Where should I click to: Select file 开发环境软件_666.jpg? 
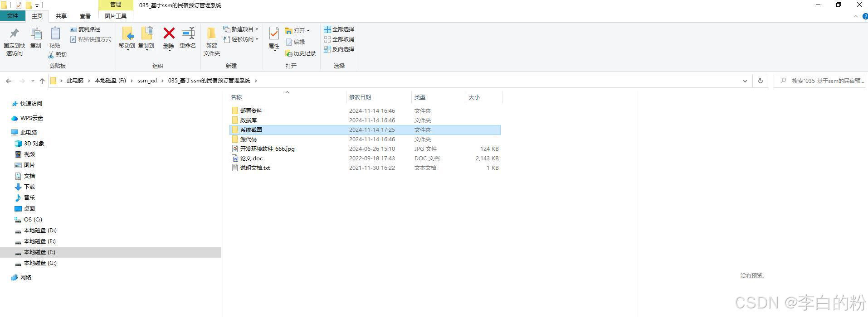[x=365, y=149]
